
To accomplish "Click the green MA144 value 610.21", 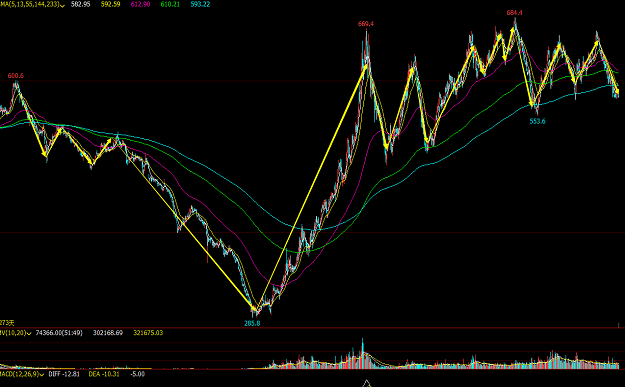I will (x=170, y=4).
